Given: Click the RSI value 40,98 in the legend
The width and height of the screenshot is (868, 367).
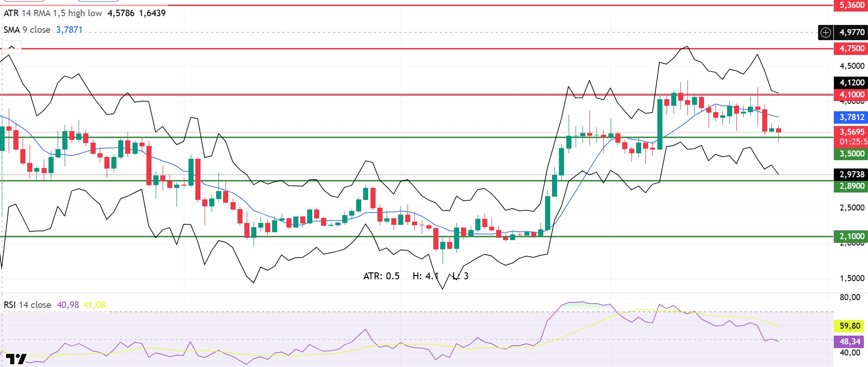Looking at the screenshot, I should pos(68,305).
